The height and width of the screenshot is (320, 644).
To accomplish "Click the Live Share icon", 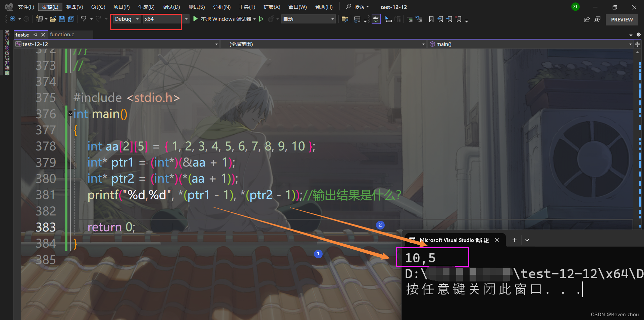I will pos(587,19).
